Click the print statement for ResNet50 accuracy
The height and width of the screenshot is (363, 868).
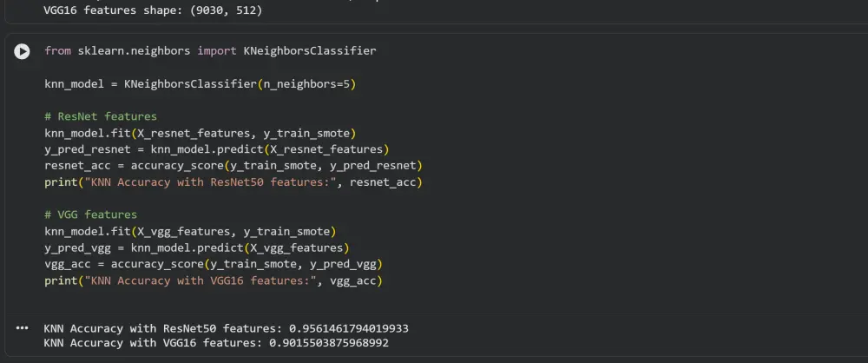pyautogui.click(x=233, y=182)
